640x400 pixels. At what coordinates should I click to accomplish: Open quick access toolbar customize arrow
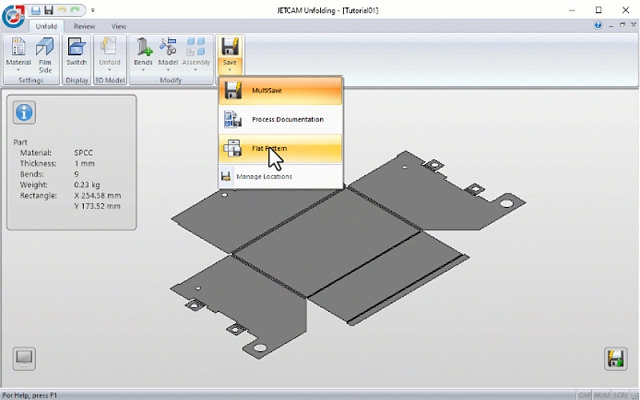point(93,10)
